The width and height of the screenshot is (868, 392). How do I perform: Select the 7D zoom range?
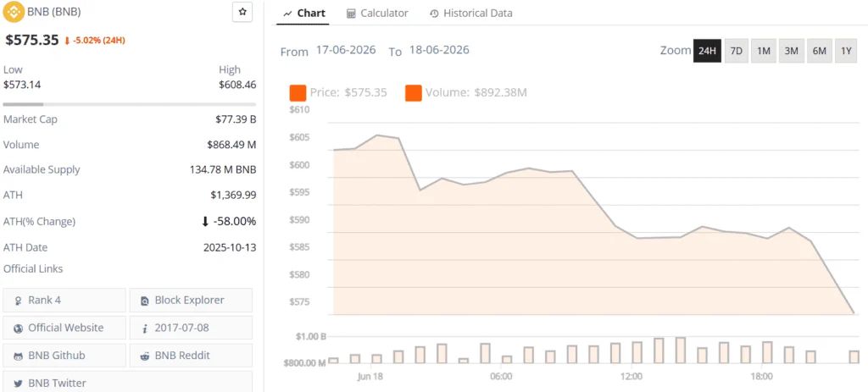[x=737, y=51]
